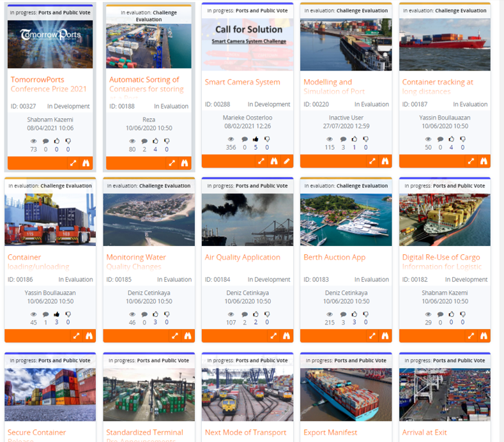Image resolution: width=504 pixels, height=442 pixels.
Task: Open Smart Camera System title link
Action: coord(242,82)
